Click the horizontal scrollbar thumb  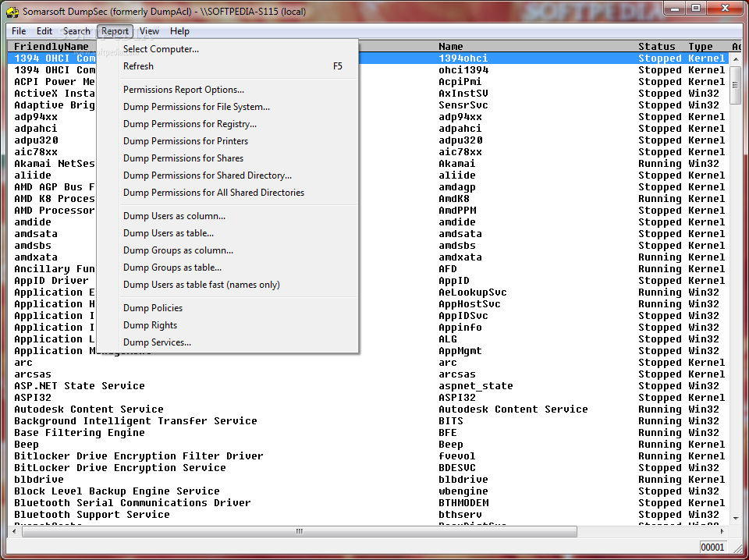pyautogui.click(x=299, y=531)
